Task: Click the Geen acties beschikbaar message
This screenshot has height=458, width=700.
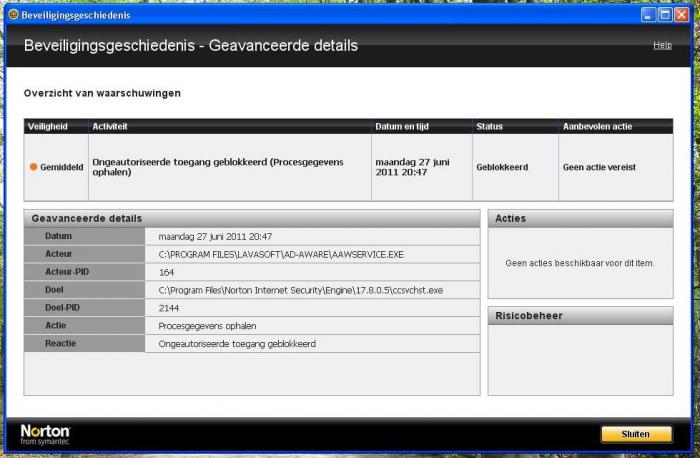Action: (580, 263)
